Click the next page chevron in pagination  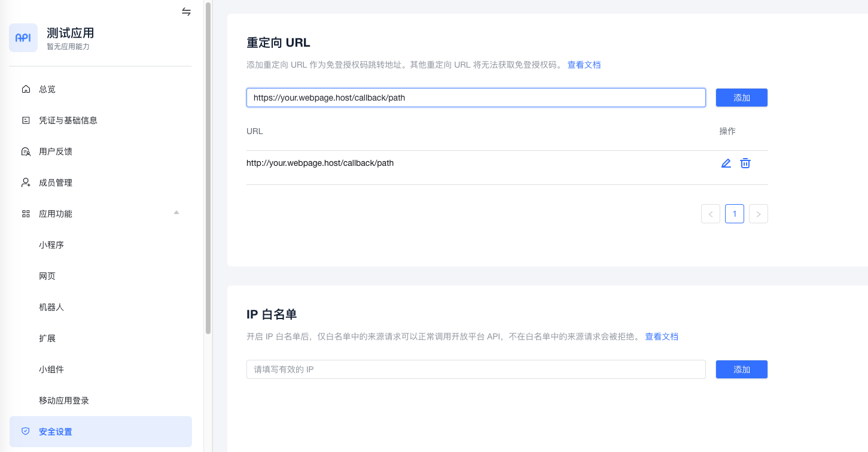pyautogui.click(x=758, y=213)
